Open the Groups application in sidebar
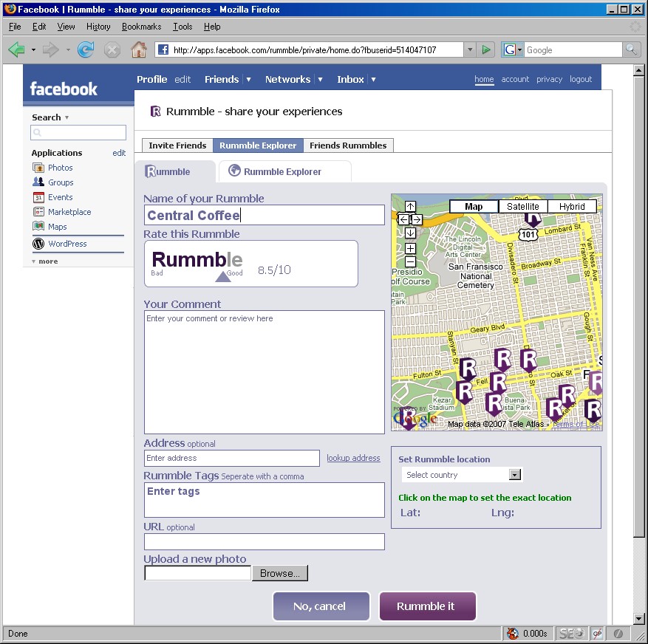The image size is (648, 644). tap(61, 182)
